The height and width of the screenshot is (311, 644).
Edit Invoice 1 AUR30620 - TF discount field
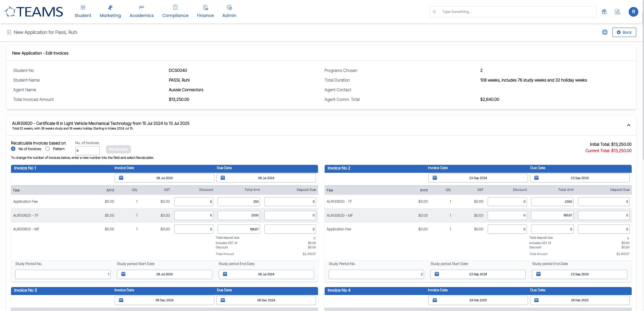pyautogui.click(x=194, y=215)
